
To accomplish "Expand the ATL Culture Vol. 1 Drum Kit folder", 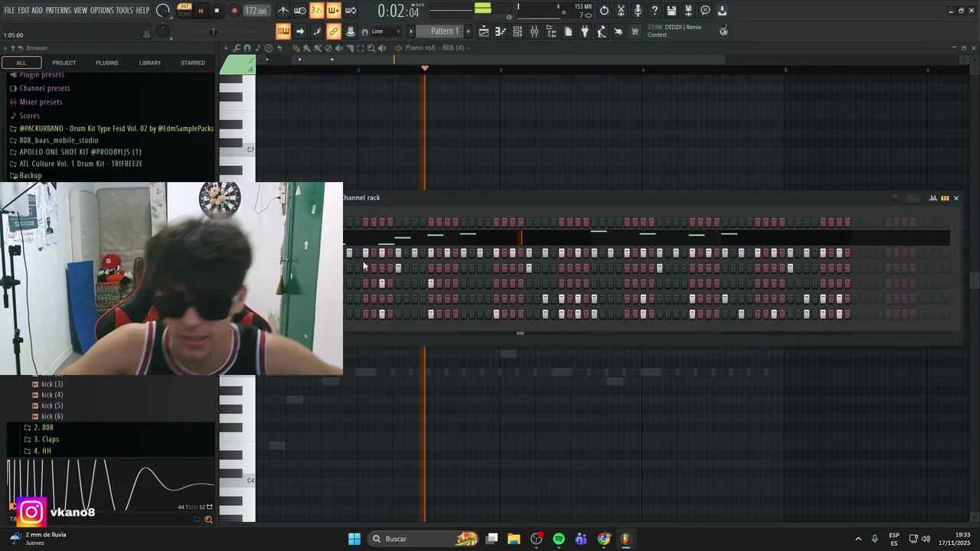I will 81,164.
